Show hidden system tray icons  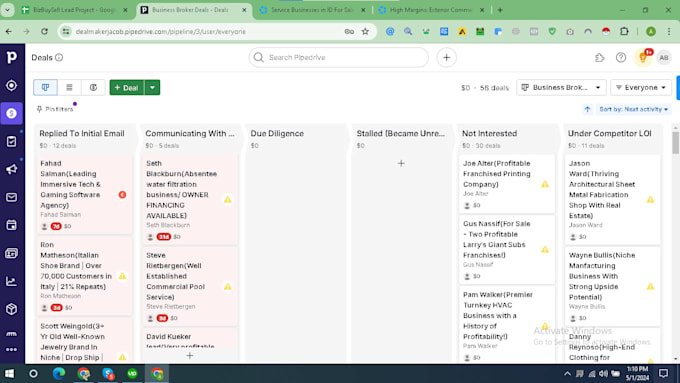point(567,373)
